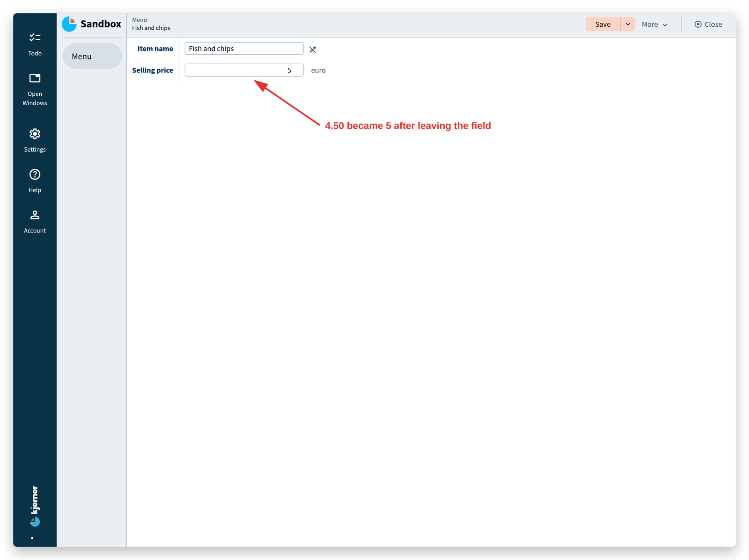Image resolution: width=749 pixels, height=560 pixels.
Task: Open the Settings gear icon
Action: tap(35, 134)
